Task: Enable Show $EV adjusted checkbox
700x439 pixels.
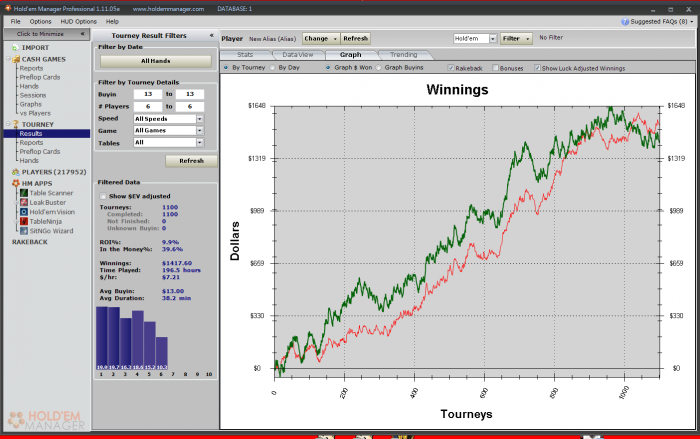Action: (x=103, y=196)
